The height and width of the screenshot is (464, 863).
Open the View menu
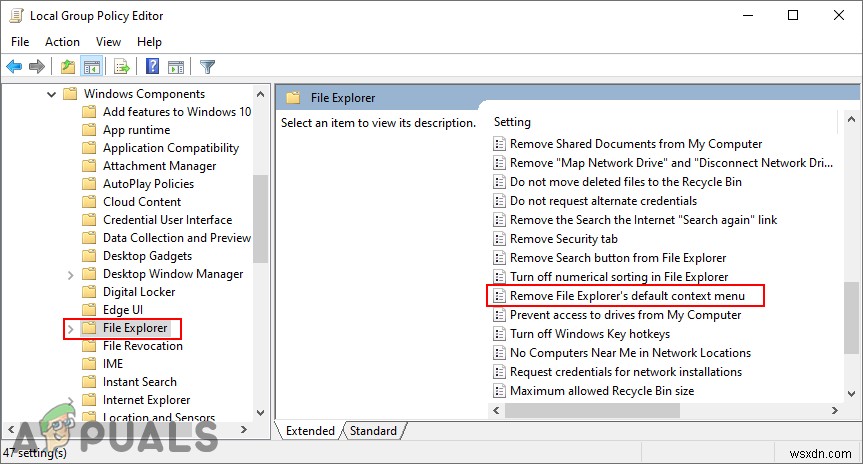[x=108, y=42]
